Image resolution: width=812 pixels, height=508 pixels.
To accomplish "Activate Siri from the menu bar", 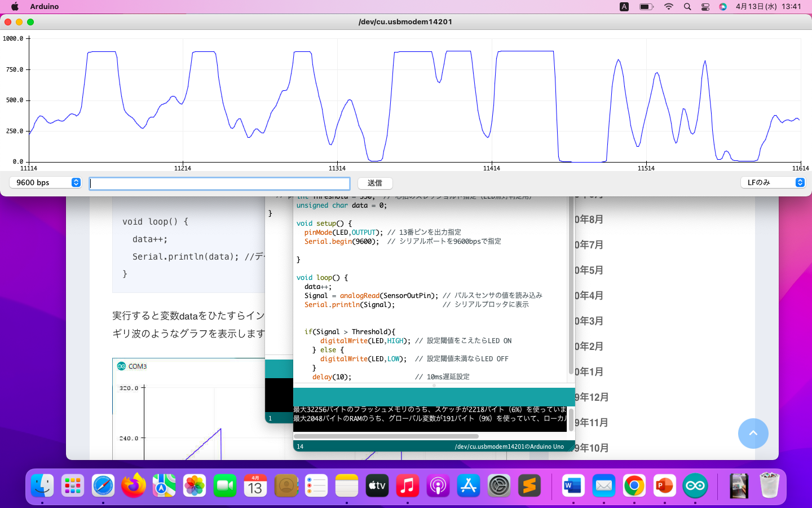I will coord(723,7).
